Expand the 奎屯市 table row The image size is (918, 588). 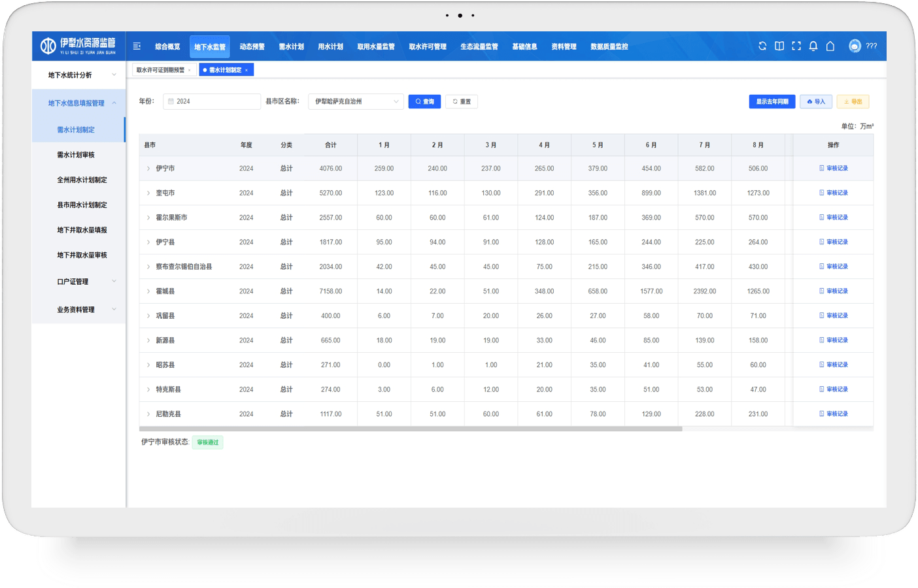click(148, 193)
